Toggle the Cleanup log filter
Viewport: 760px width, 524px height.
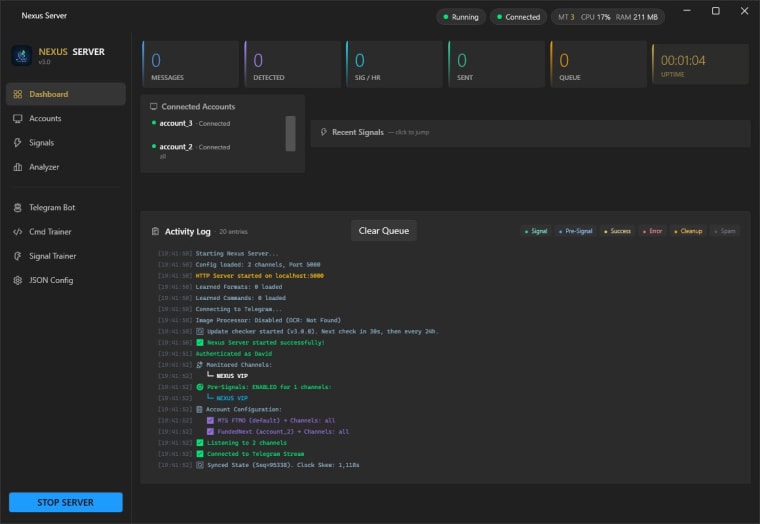[688, 231]
